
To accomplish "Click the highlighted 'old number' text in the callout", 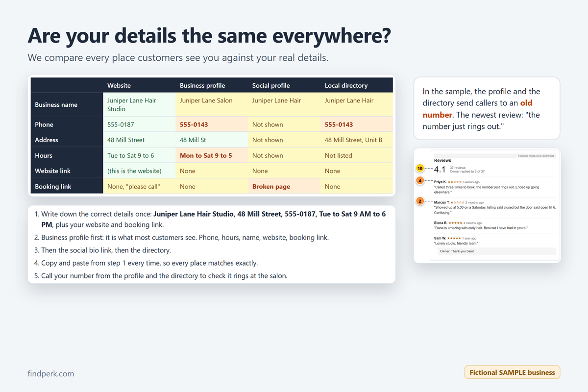I will (x=478, y=109).
